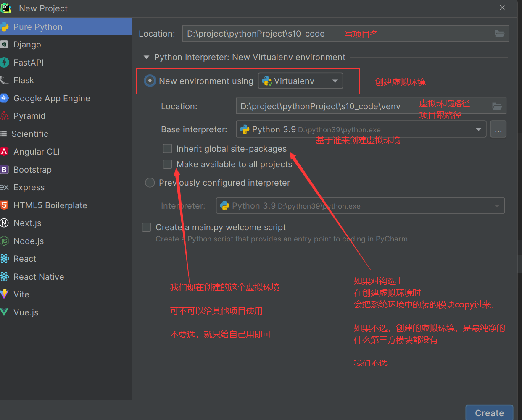Close the New Project dialog

(502, 8)
